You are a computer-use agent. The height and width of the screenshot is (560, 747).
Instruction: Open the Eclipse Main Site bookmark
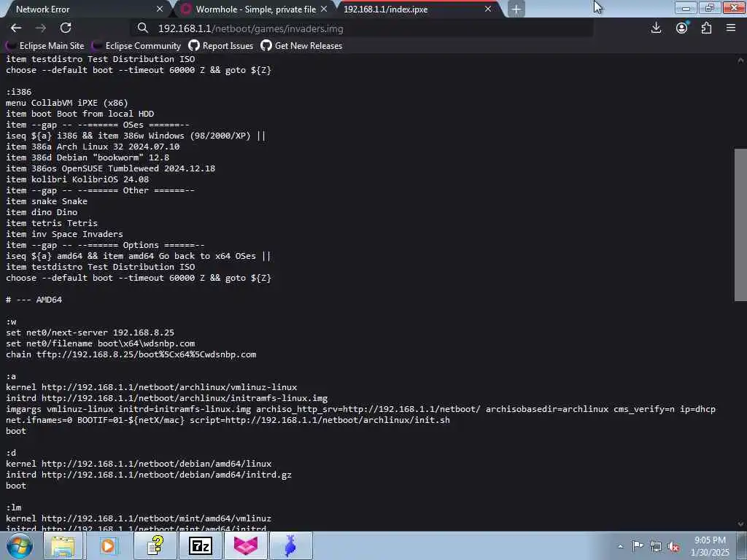tap(44, 46)
